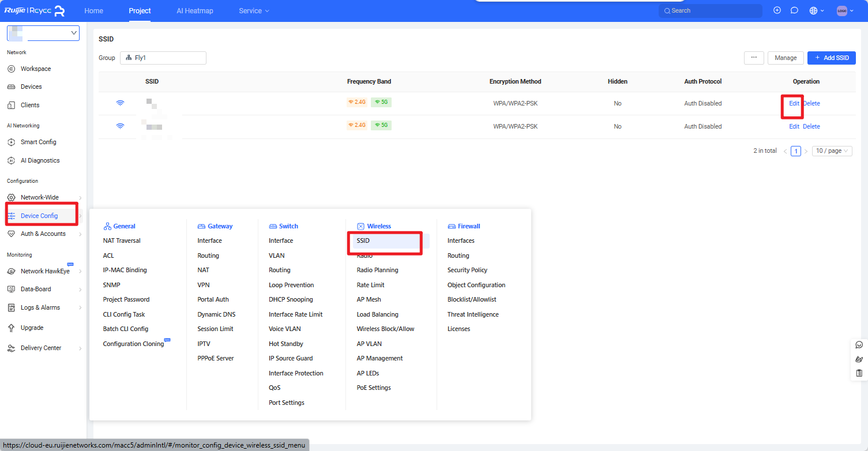Select VLAN under Switch menu

pos(277,255)
